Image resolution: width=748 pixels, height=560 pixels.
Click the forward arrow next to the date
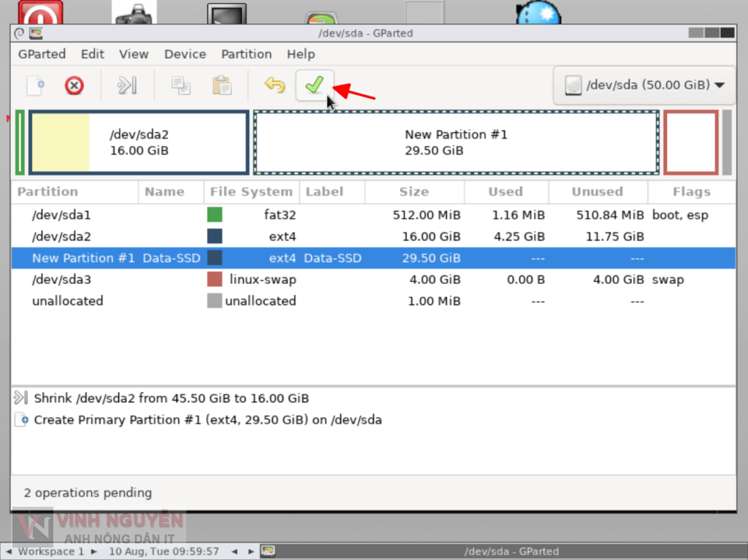[251, 552]
